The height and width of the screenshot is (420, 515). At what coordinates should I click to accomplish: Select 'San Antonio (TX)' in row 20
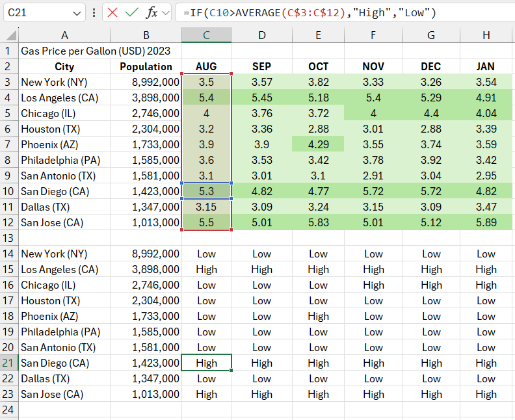tap(64, 347)
